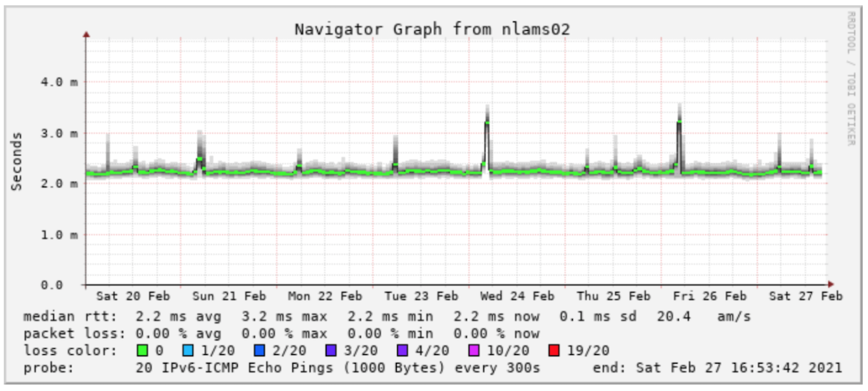Viewport: 868px width, 391px height.
Task: Click the 'Navigator Graph from nlams02' title
Action: coord(432,29)
